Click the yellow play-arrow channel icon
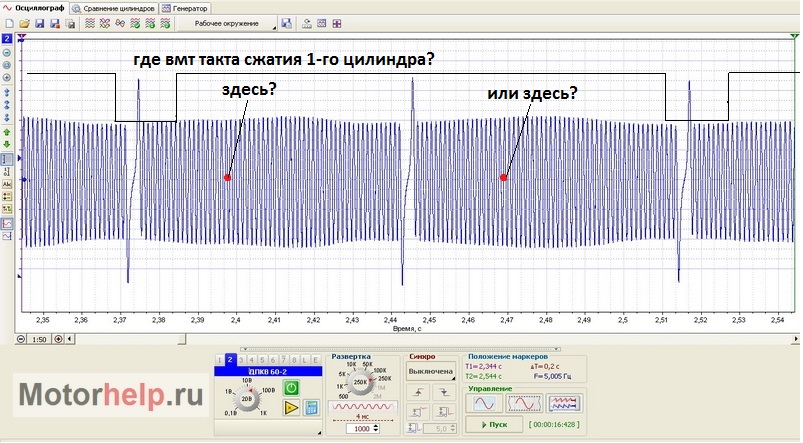This screenshot has height=443, width=803. point(292,407)
